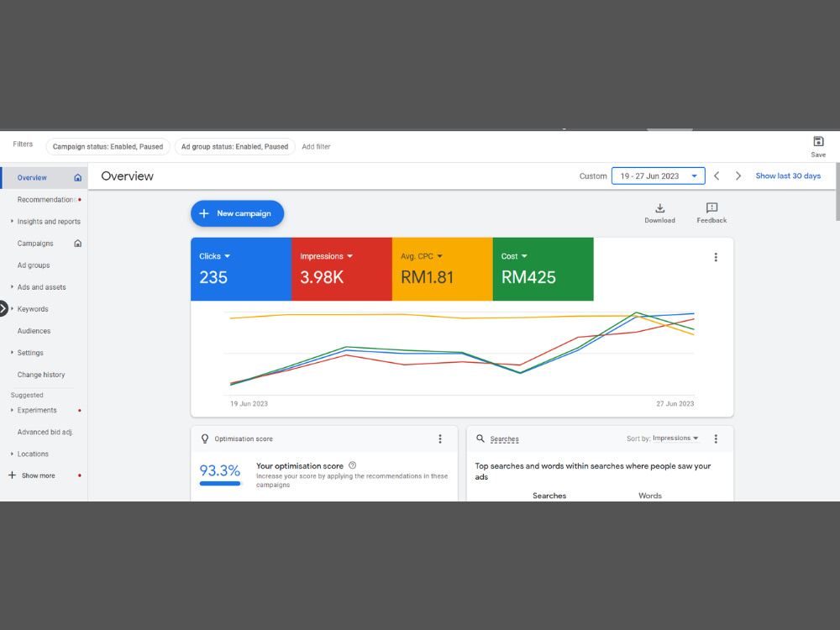Click Ad group status: Enabled, Paused chip
This screenshot has height=630, width=840.
tap(234, 147)
